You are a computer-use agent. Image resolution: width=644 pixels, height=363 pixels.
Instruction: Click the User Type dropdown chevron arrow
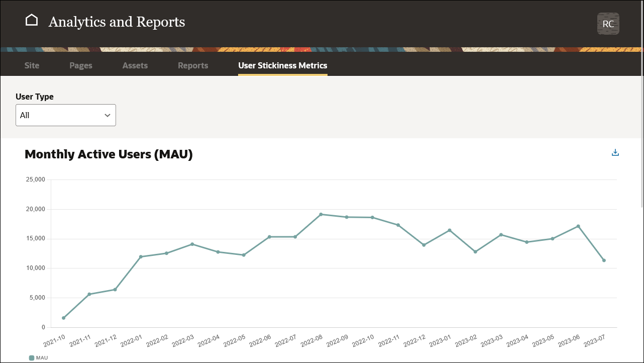(107, 115)
